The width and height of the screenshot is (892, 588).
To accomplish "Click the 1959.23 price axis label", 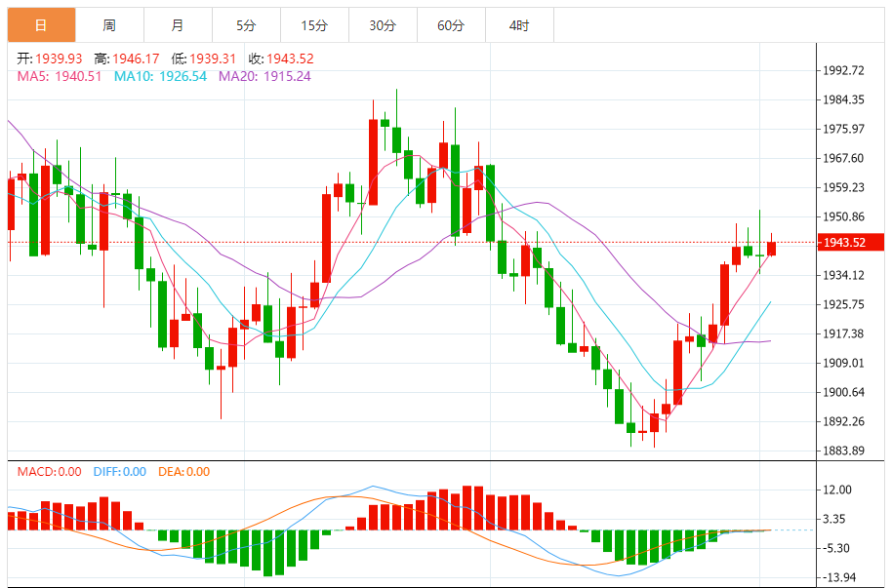I will (843, 187).
